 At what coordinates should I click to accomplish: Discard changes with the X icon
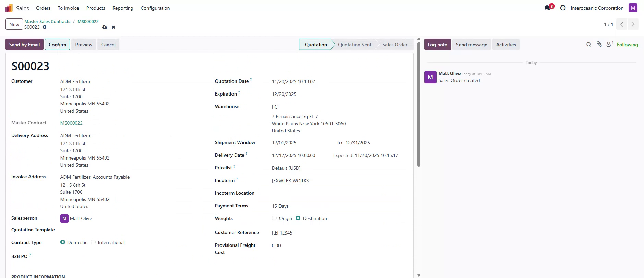pos(114,27)
